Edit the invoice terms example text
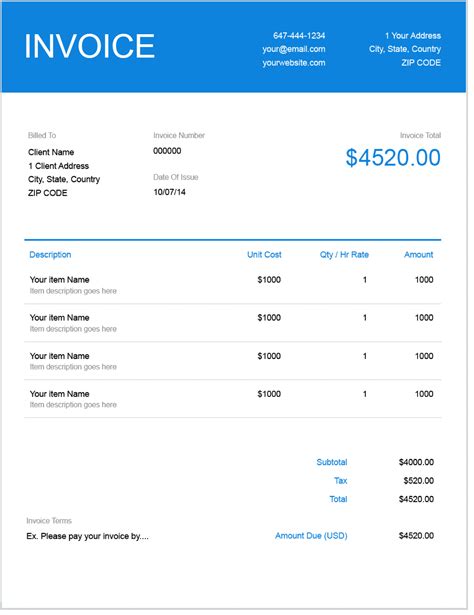The image size is (474, 615). [87, 536]
